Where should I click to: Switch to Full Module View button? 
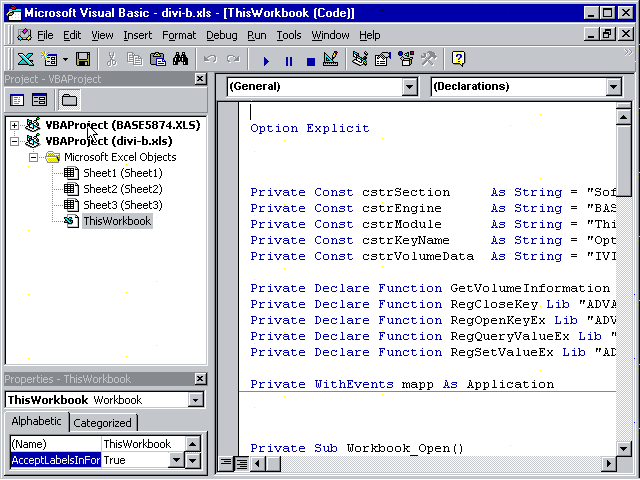(242, 463)
